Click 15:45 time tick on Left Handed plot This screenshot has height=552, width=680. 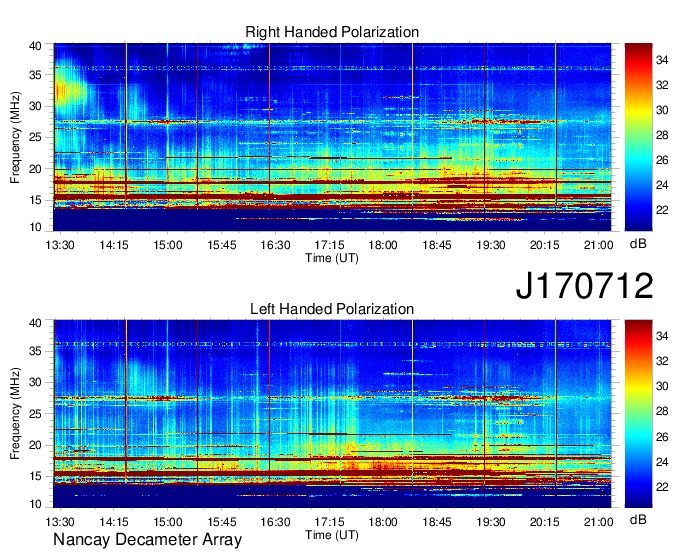click(x=222, y=522)
